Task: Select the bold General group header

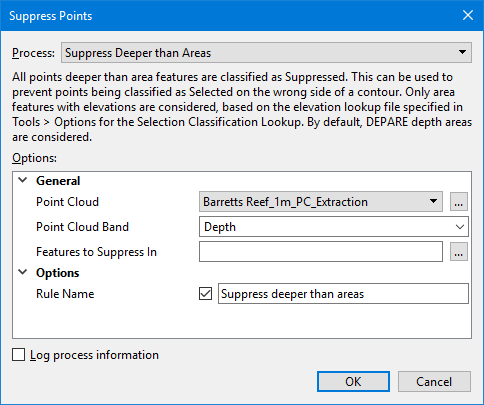Action: 58,181
